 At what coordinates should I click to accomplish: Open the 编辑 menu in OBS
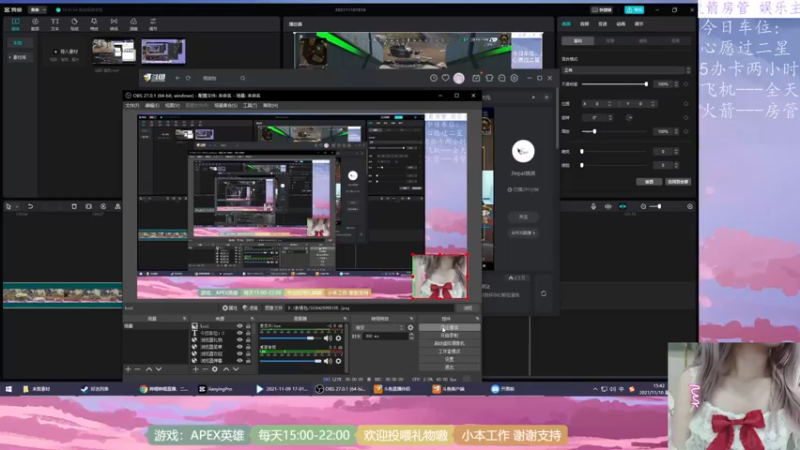pyautogui.click(x=152, y=105)
